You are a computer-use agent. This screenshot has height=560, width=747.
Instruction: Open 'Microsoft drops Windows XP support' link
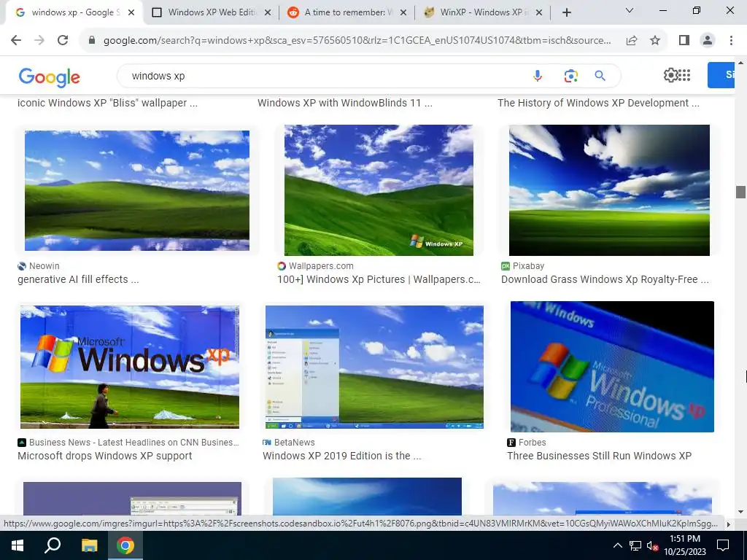[x=105, y=456]
